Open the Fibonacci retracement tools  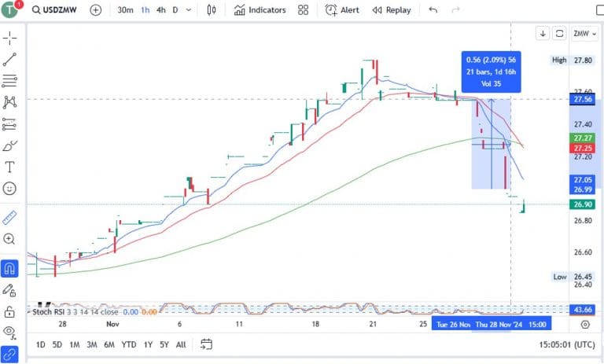tap(9, 80)
